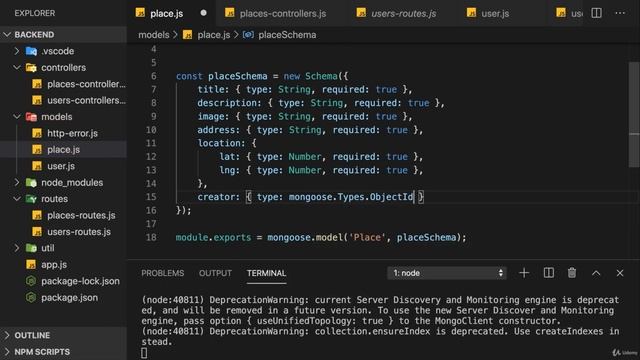Click the EXPLORER sidebar title
The width and height of the screenshot is (640, 360).
pyautogui.click(x=35, y=13)
